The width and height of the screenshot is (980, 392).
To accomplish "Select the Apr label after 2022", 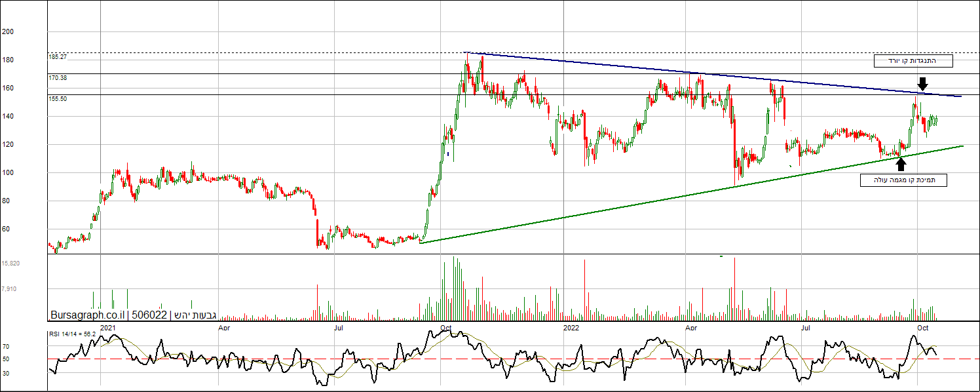I will tap(690, 326).
